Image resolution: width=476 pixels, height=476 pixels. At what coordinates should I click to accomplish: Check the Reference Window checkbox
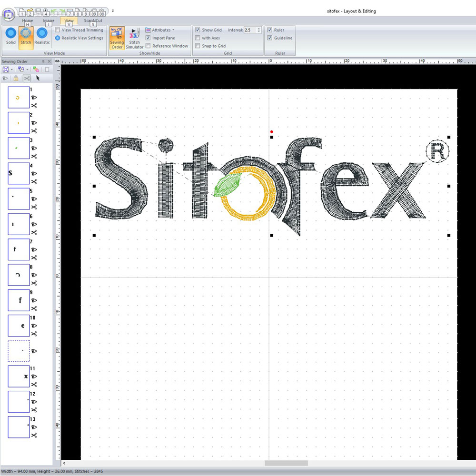148,46
